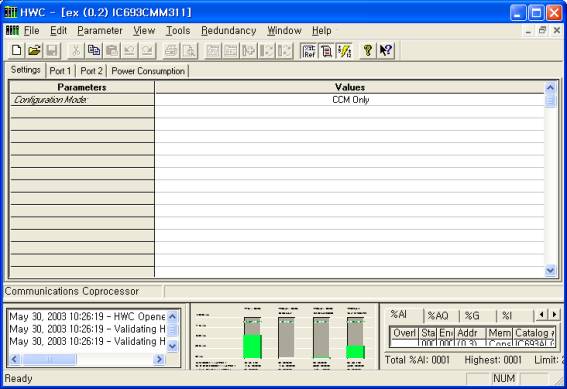
Task: Switch to the Port 1 tab
Action: pyautogui.click(x=60, y=71)
